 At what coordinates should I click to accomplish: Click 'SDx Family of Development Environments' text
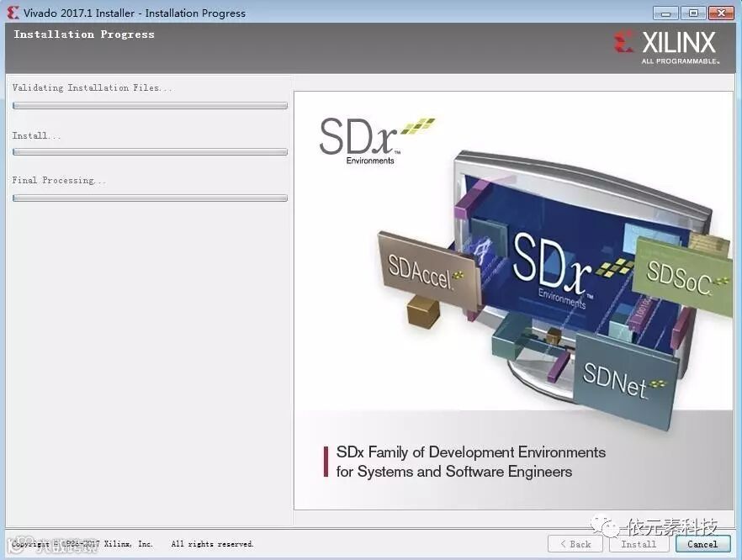(471, 452)
